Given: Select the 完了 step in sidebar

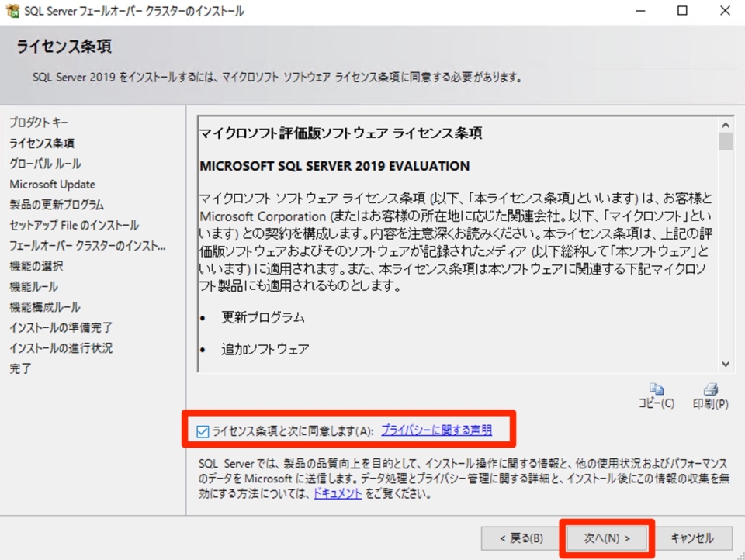Looking at the screenshot, I should coord(20,368).
